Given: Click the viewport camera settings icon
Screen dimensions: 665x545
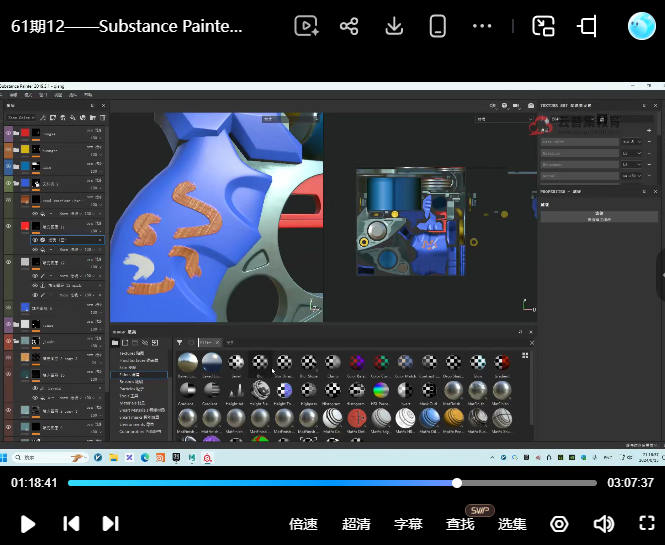Looking at the screenshot, I should coord(516,105).
